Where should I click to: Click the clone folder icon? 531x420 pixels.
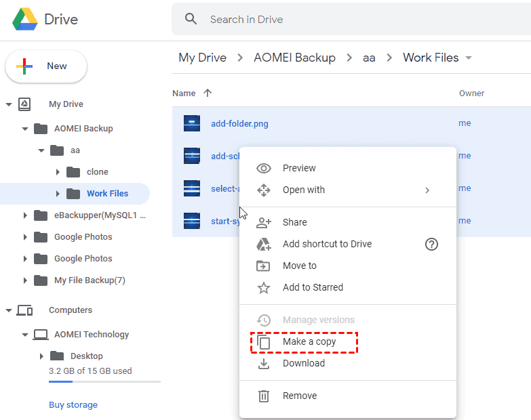tap(73, 172)
